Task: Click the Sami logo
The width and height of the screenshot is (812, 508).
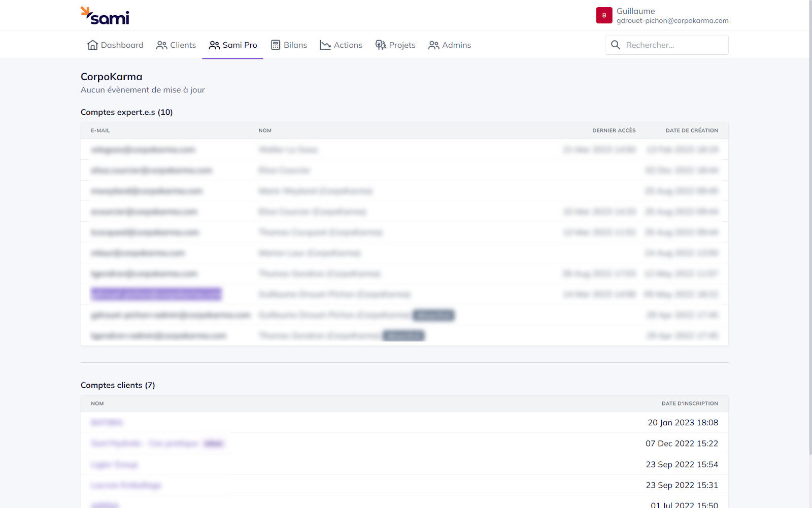Action: (x=105, y=16)
